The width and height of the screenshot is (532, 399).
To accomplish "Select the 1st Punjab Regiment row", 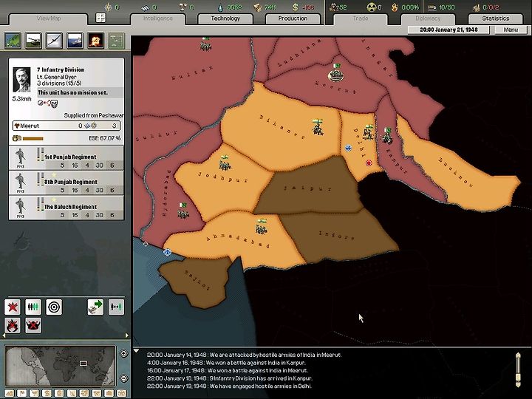I will 66,158.
